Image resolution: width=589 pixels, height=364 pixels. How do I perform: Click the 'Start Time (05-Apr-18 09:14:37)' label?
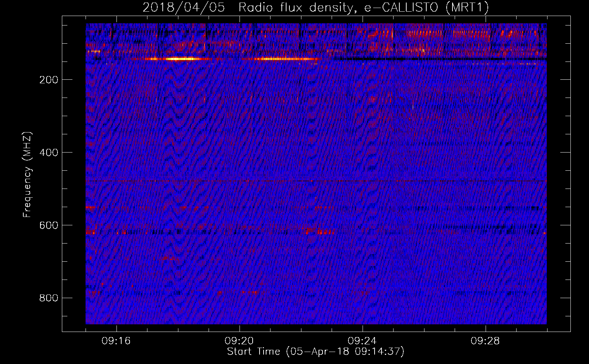tap(316, 352)
